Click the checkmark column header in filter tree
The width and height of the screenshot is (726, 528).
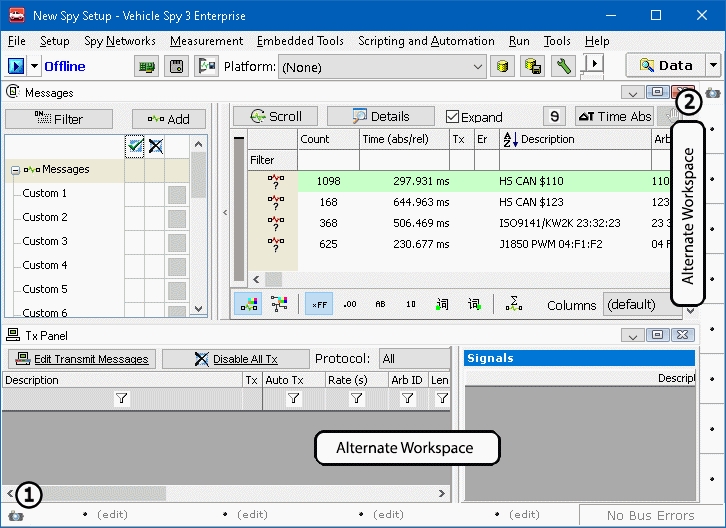coord(135,146)
